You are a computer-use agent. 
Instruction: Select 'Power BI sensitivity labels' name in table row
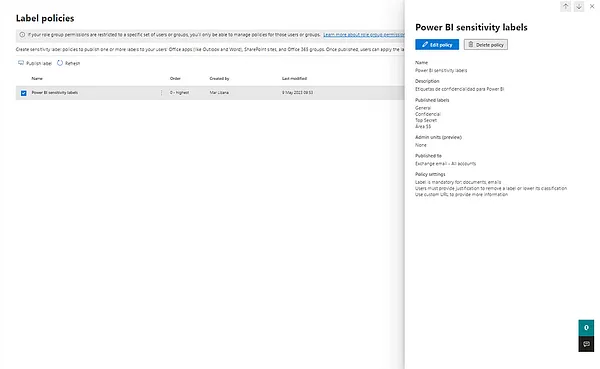pos(55,93)
